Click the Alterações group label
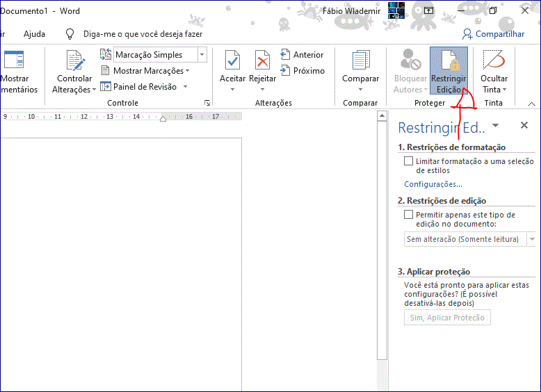 coord(273,103)
